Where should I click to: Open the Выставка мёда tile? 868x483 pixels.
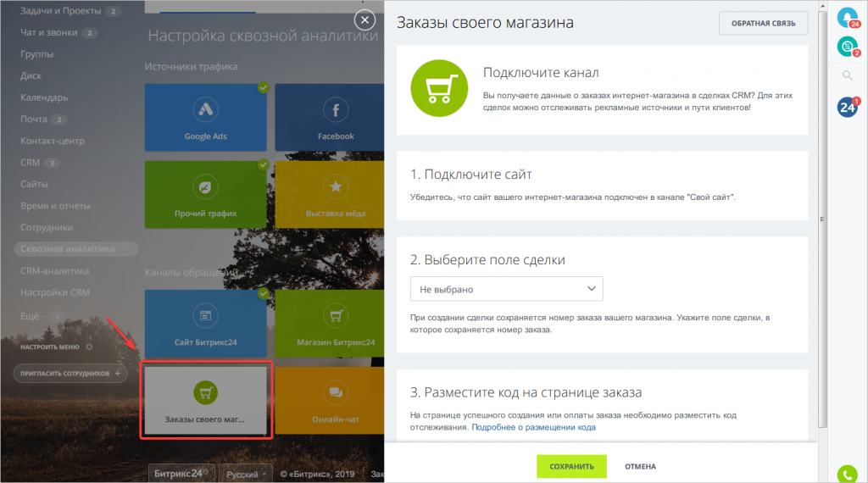[330, 194]
